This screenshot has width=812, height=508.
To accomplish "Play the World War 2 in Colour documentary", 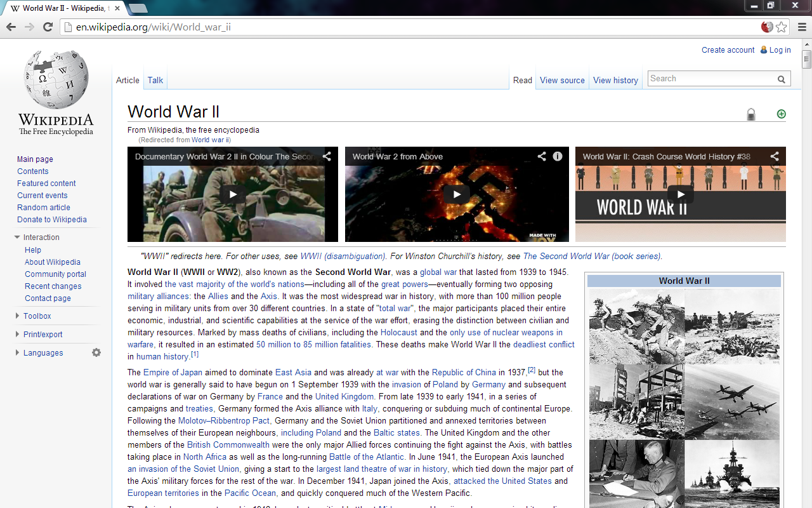I will click(233, 194).
